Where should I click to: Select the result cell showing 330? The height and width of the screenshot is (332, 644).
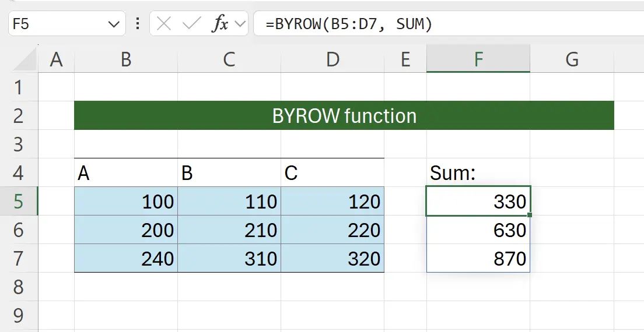478,202
